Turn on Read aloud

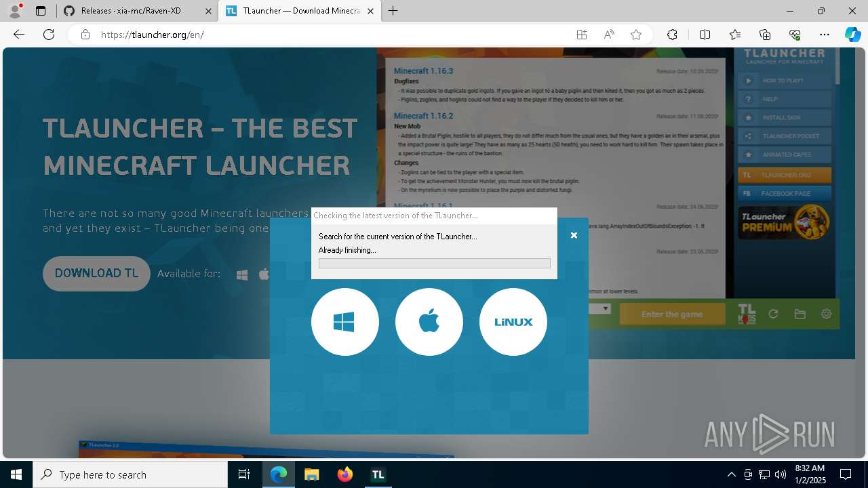(x=609, y=35)
